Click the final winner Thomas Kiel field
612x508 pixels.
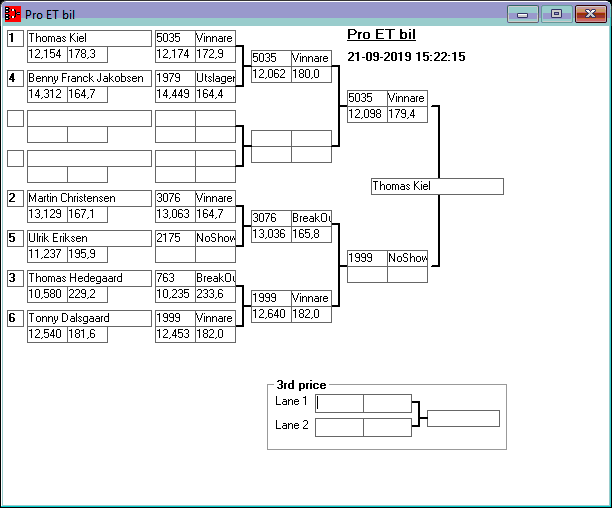pyautogui.click(x=436, y=186)
